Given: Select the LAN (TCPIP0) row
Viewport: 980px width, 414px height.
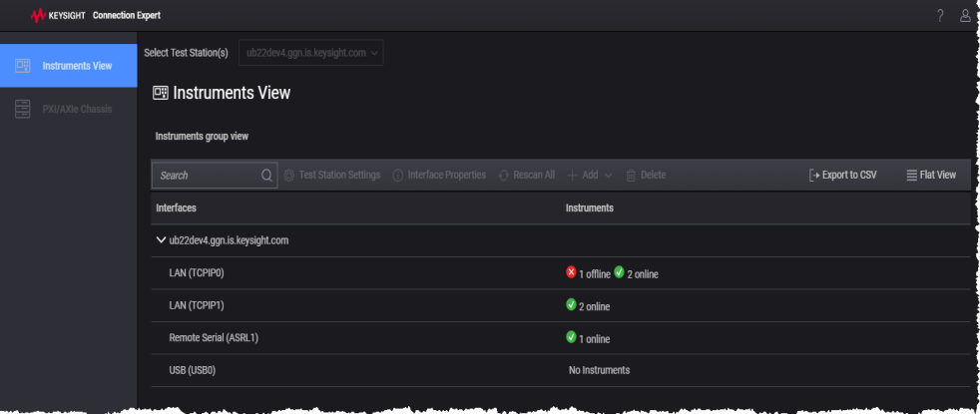Looking at the screenshot, I should coord(560,273).
